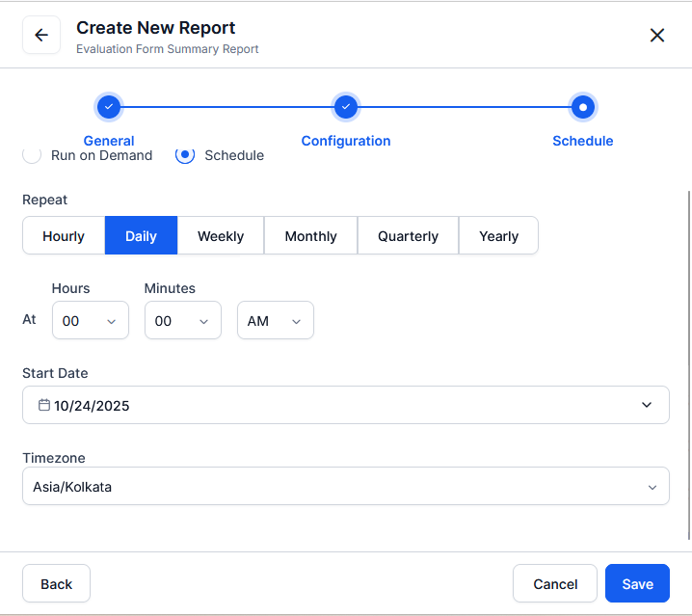
Task: Select the Schedule radio button
Action: click(185, 154)
